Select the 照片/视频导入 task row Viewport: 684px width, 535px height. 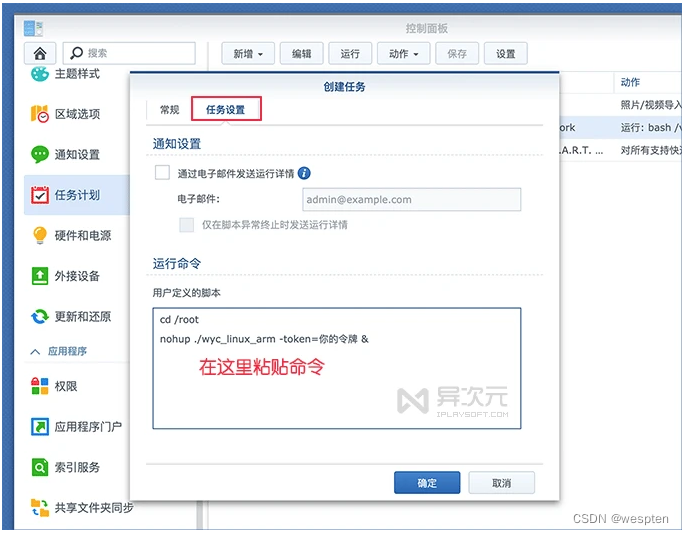point(619,105)
